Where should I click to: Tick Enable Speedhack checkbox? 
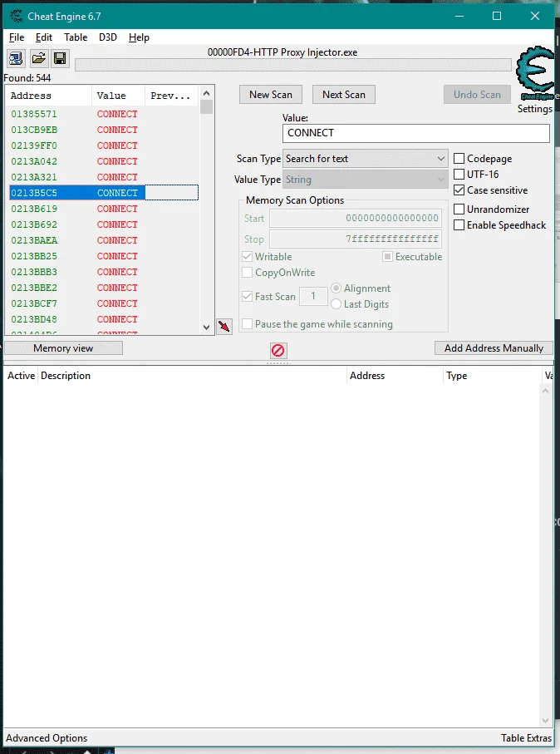pyautogui.click(x=459, y=225)
